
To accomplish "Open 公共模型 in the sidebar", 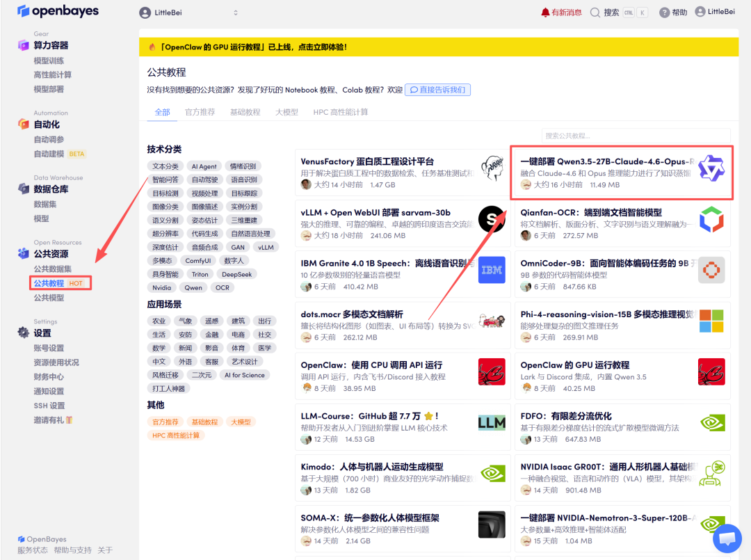I will pyautogui.click(x=49, y=298).
